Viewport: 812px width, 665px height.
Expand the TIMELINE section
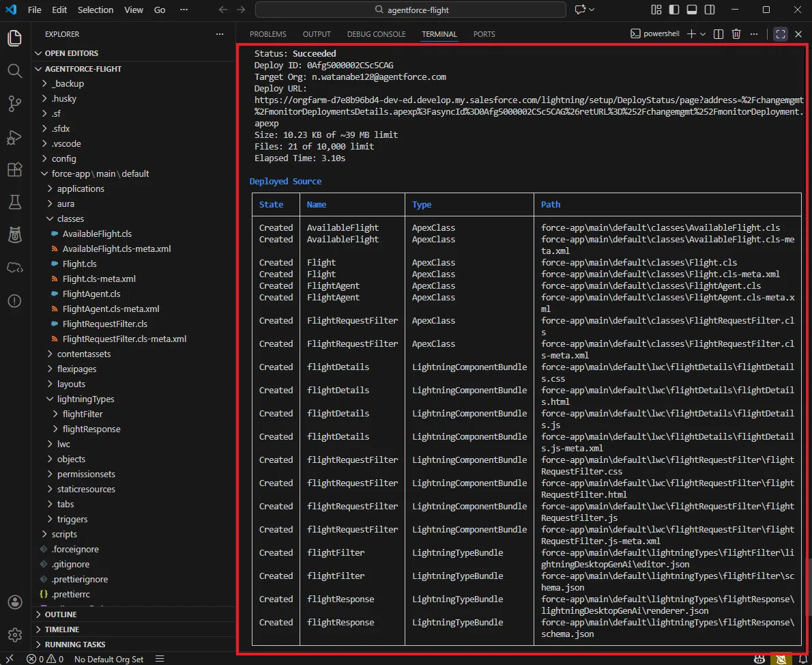[134, 629]
